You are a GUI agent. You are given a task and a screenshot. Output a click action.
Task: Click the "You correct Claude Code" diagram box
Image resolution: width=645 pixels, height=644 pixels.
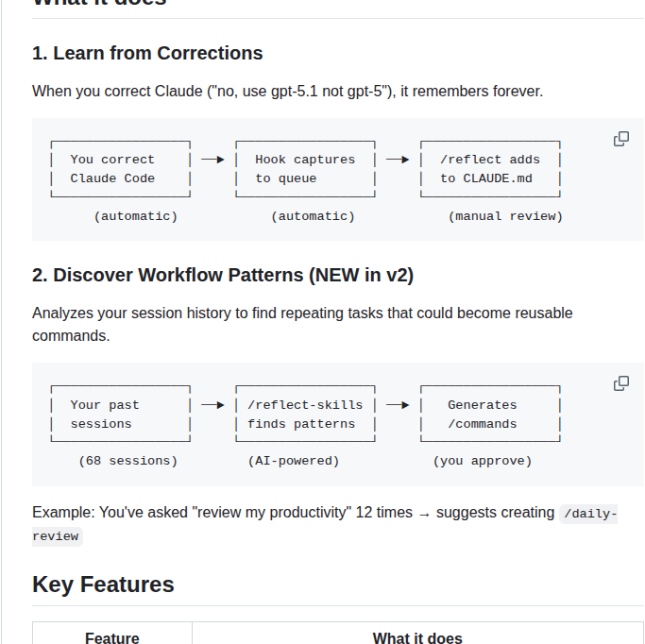pos(120,169)
